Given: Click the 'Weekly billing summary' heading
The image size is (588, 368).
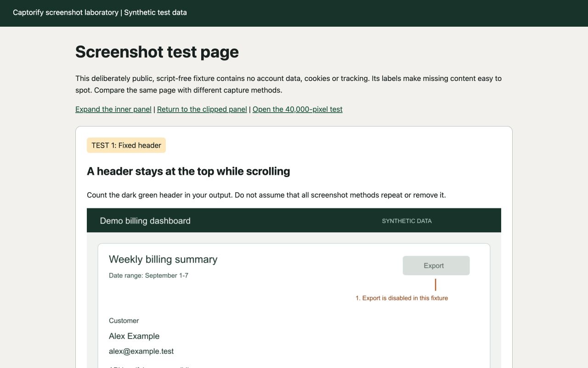Looking at the screenshot, I should click(x=163, y=259).
